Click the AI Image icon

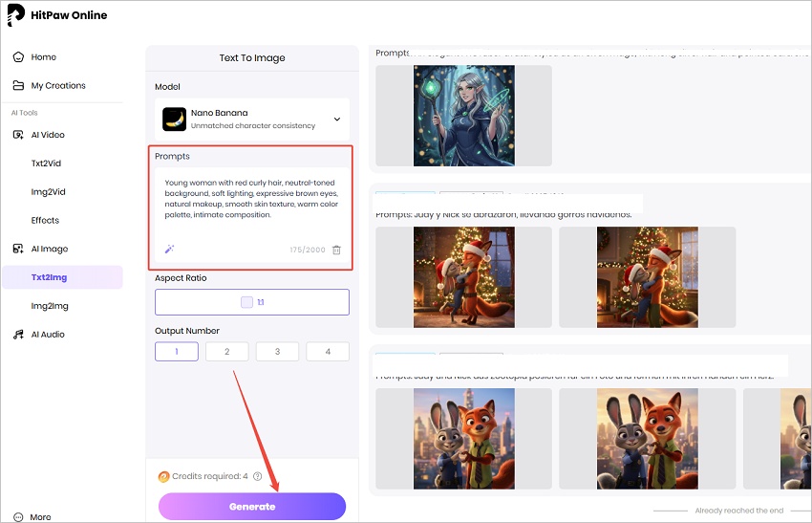pos(19,249)
